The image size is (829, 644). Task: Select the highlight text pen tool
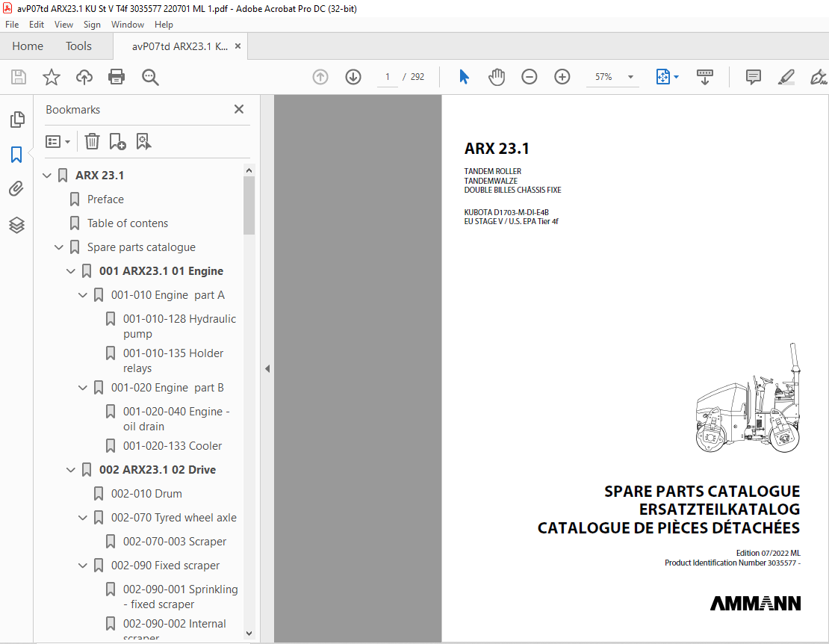pyautogui.click(x=786, y=77)
